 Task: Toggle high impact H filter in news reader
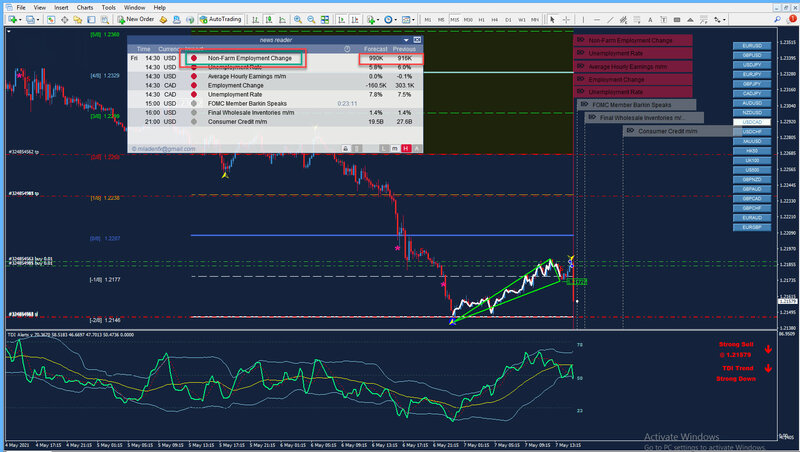pyautogui.click(x=406, y=148)
